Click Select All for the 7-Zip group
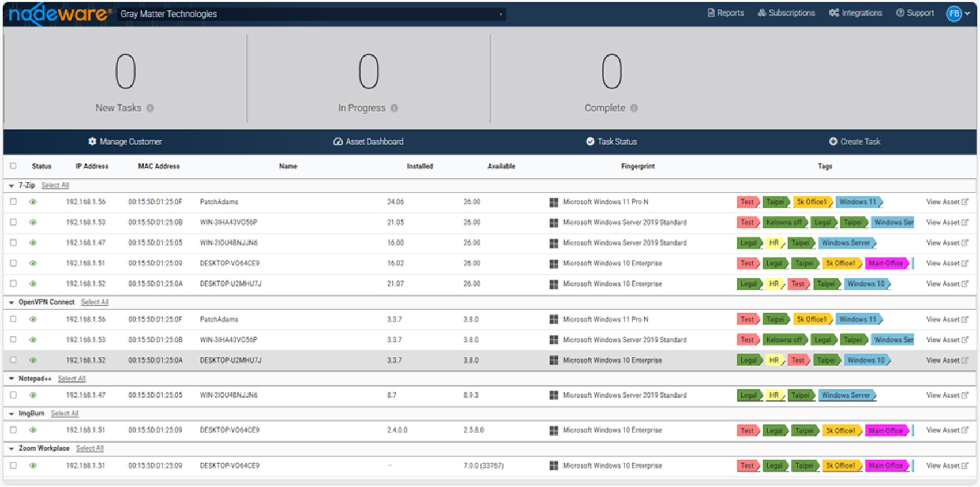This screenshot has height=487, width=980. pos(55,186)
